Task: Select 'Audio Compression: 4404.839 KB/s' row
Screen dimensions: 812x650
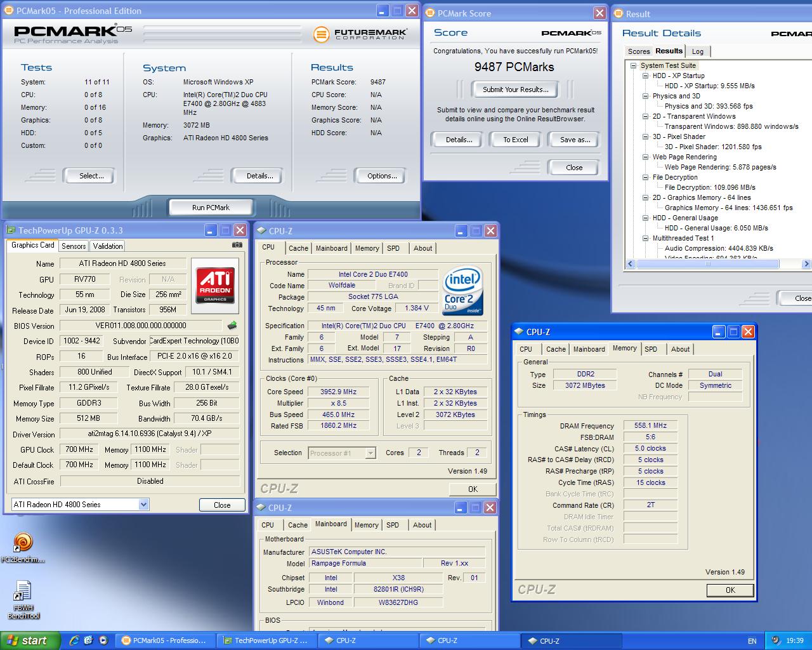Action: (x=719, y=248)
